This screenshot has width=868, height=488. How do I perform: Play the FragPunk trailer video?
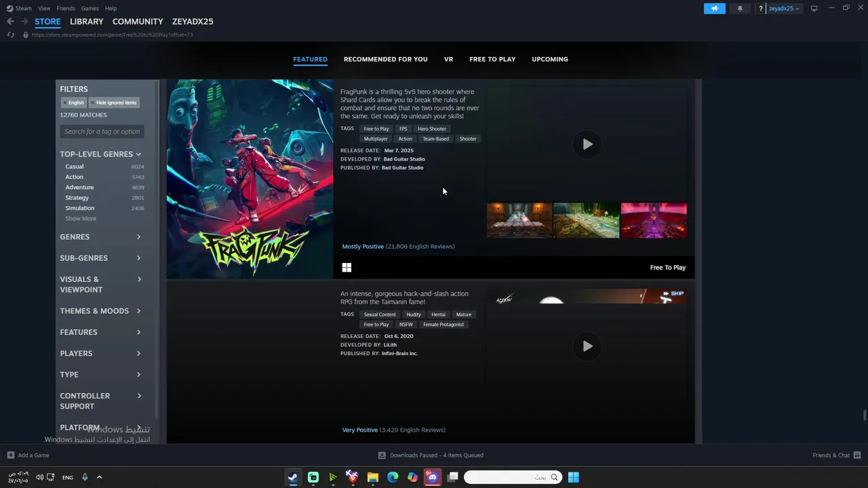point(587,144)
